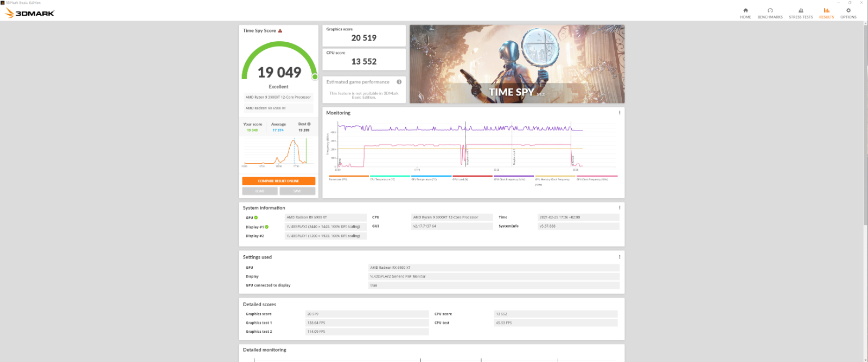The image size is (868, 362).
Task: Click Average score value 17 374
Action: pos(278,130)
